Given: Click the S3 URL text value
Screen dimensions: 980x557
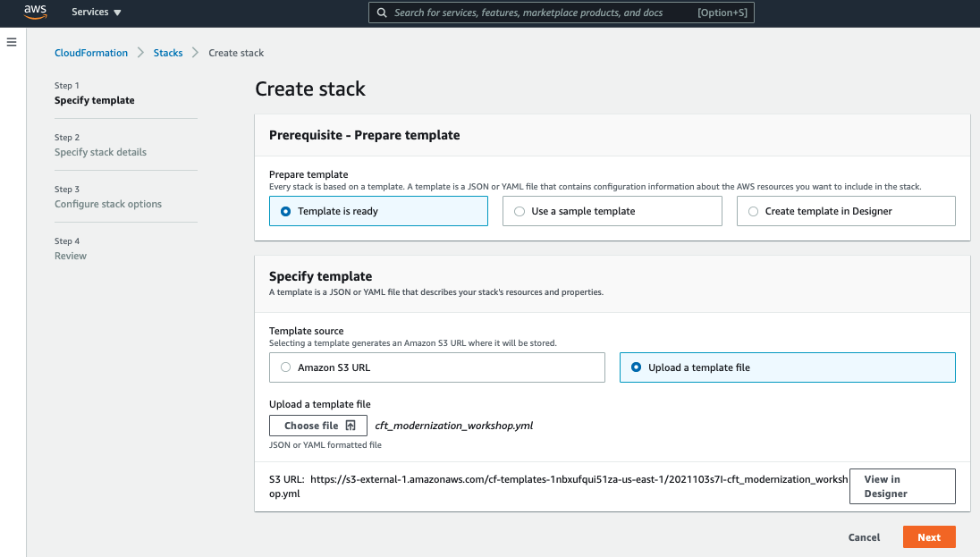Looking at the screenshot, I should [558, 486].
